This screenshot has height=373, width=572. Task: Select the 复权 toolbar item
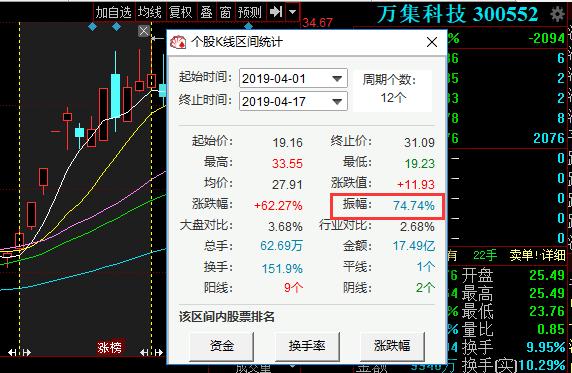(x=181, y=12)
